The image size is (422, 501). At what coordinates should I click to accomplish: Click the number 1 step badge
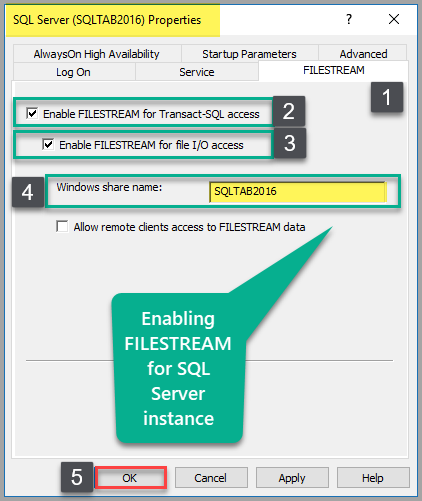point(387,97)
